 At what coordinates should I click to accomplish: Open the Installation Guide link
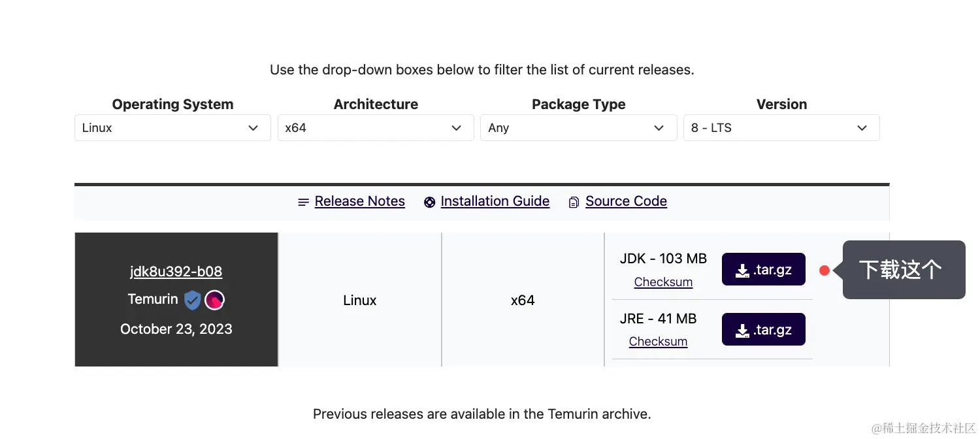coord(495,201)
